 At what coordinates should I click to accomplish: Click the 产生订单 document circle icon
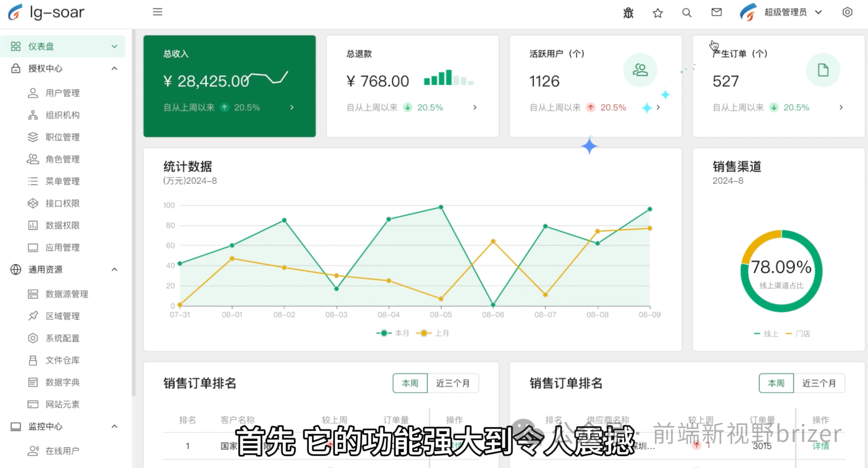[x=823, y=70]
